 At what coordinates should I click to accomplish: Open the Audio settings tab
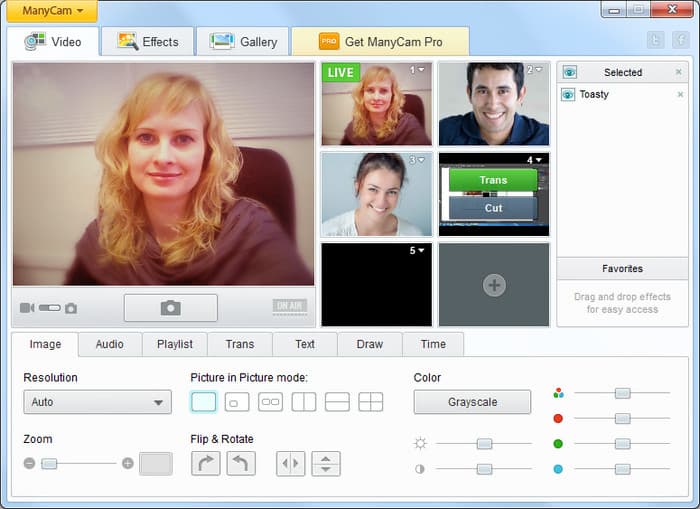pos(110,344)
